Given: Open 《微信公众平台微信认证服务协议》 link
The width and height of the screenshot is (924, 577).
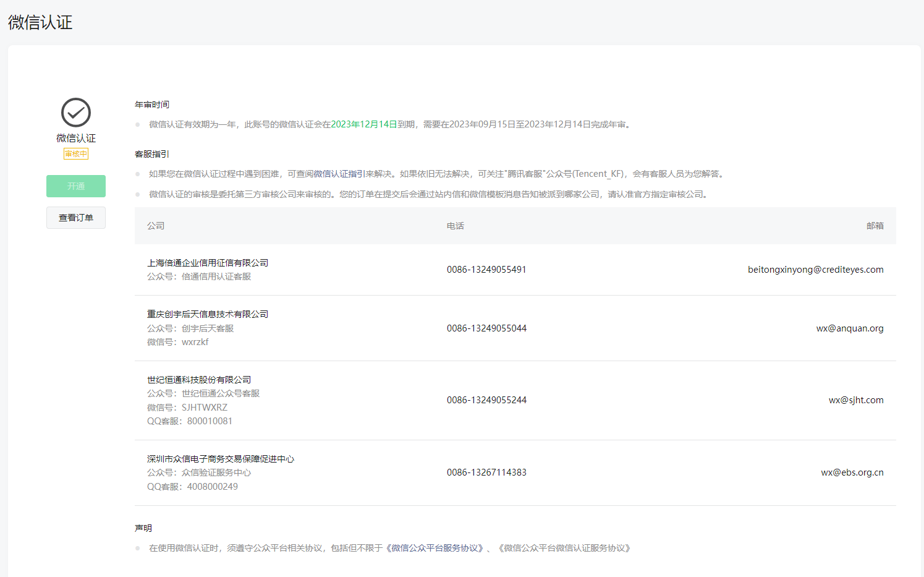Looking at the screenshot, I should tap(564, 548).
